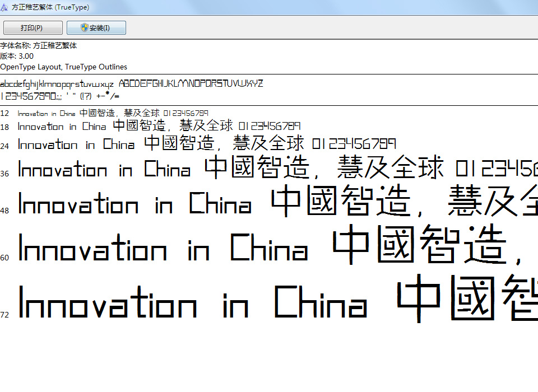The width and height of the screenshot is (538, 392).
Task: Select the OpenType Layout, TrueType Outlines line
Action: 63,67
